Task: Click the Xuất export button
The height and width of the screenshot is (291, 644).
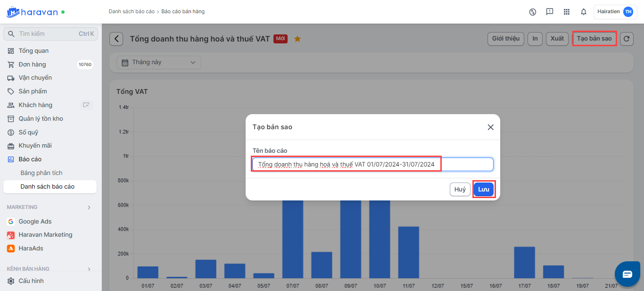Action: coord(557,39)
